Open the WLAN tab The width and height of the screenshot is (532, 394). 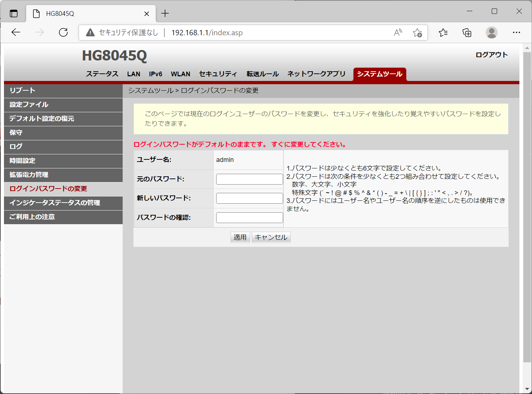coord(181,74)
